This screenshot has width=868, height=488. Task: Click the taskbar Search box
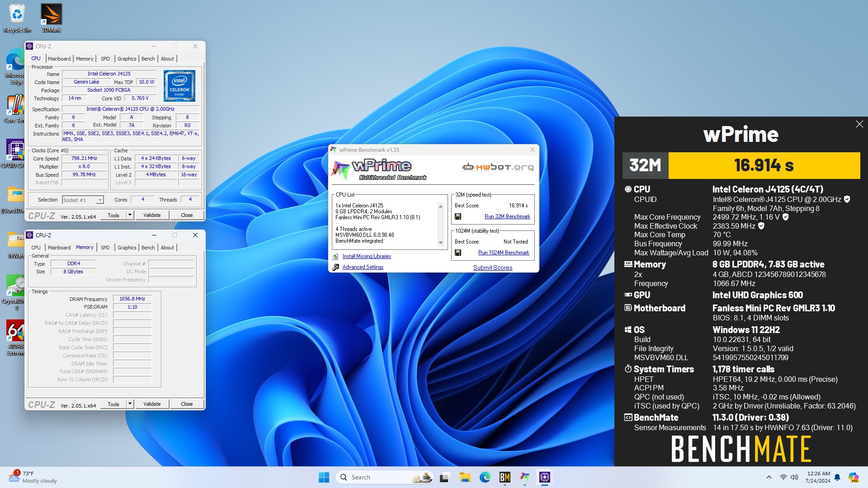pos(384,477)
